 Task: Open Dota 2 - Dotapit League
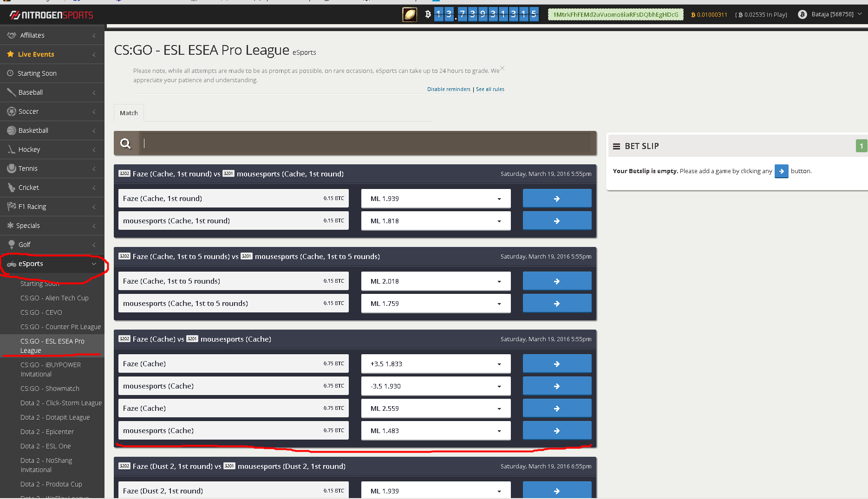coord(55,417)
